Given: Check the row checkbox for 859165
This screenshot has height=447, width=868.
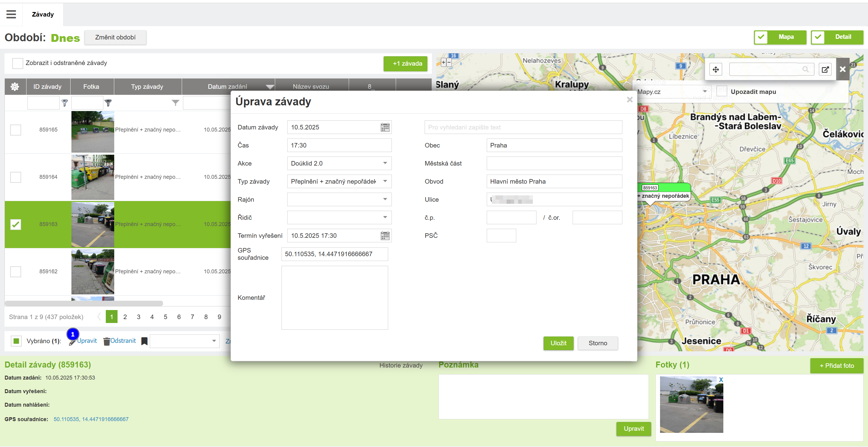Looking at the screenshot, I should pyautogui.click(x=15, y=130).
